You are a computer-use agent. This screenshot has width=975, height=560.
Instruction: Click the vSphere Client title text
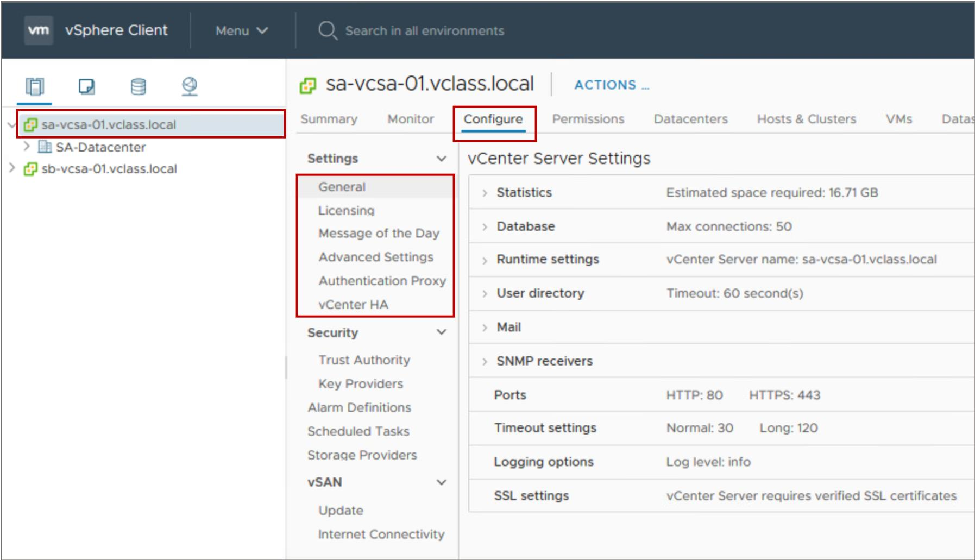coord(116,30)
